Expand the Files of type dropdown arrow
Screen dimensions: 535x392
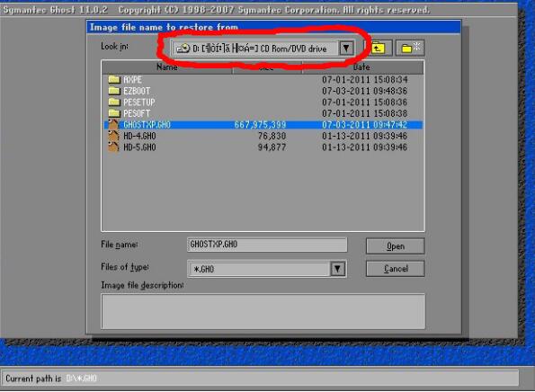point(338,269)
